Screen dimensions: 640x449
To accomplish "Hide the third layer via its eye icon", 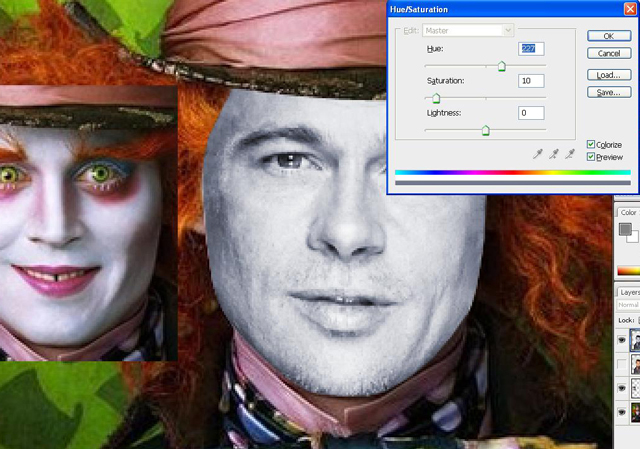I will 622,388.
